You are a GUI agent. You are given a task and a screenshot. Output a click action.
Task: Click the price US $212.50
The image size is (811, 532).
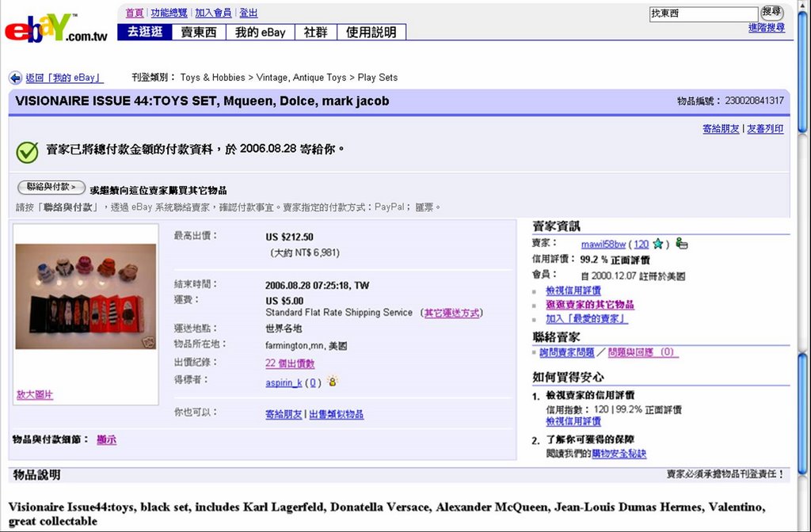pyautogui.click(x=289, y=237)
